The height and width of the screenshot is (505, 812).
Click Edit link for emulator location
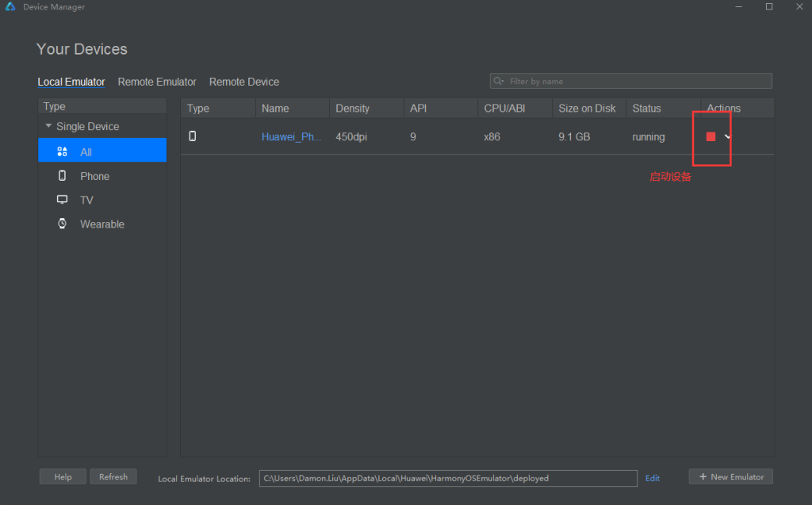652,478
